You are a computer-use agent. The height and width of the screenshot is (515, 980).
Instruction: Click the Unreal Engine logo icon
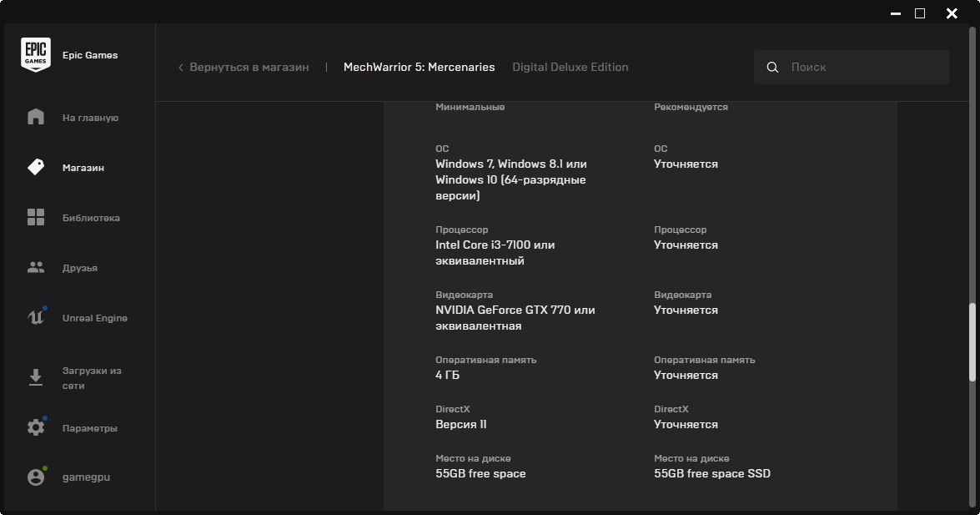pos(36,317)
